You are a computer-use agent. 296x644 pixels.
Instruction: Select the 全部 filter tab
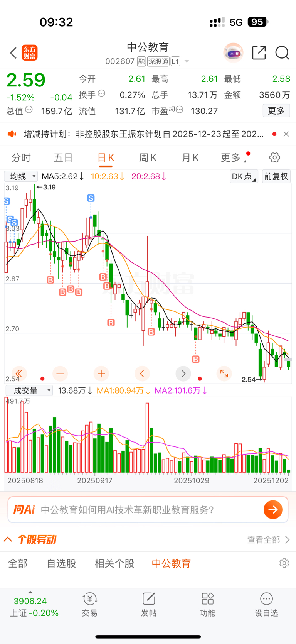(18, 563)
